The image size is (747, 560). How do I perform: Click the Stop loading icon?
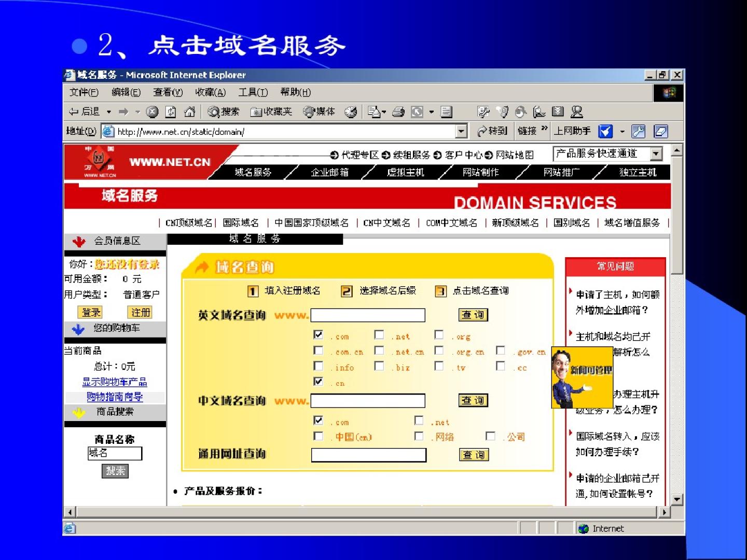pos(152,111)
